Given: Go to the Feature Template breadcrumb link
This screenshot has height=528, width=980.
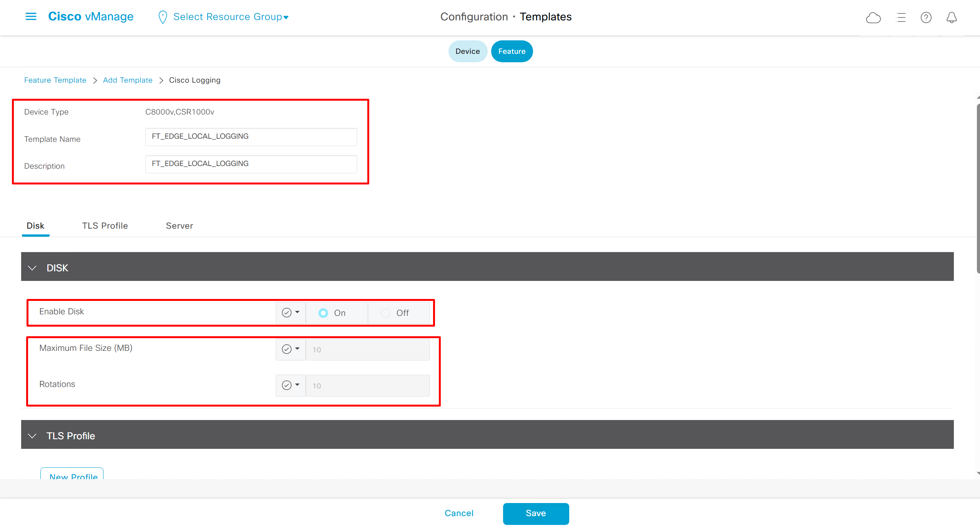Looking at the screenshot, I should tap(55, 80).
